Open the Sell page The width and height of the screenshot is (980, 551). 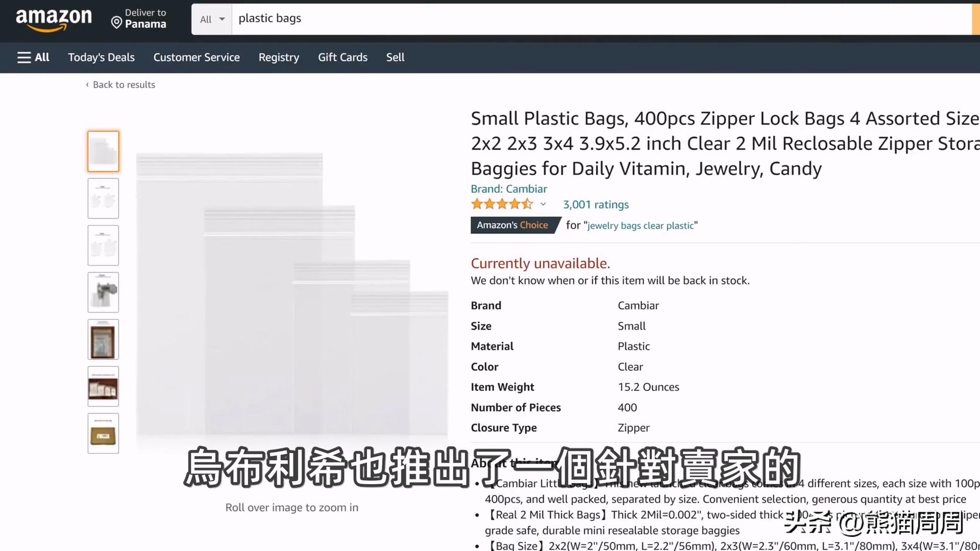coord(395,57)
